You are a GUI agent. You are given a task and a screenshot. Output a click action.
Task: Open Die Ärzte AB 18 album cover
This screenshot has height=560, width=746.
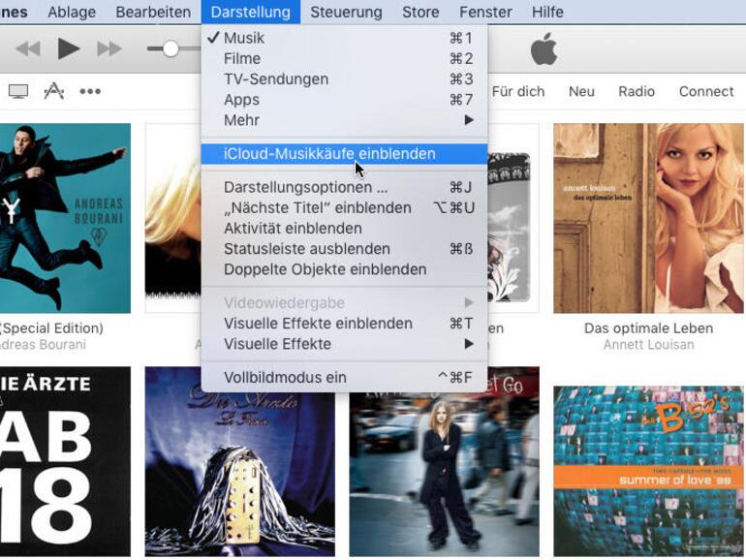[x=65, y=461]
